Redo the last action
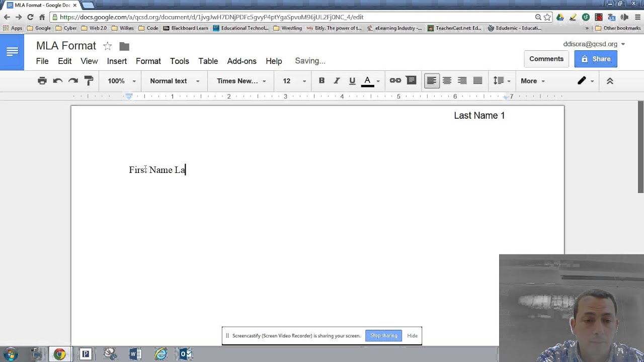The height and width of the screenshot is (362, 644). click(73, 81)
